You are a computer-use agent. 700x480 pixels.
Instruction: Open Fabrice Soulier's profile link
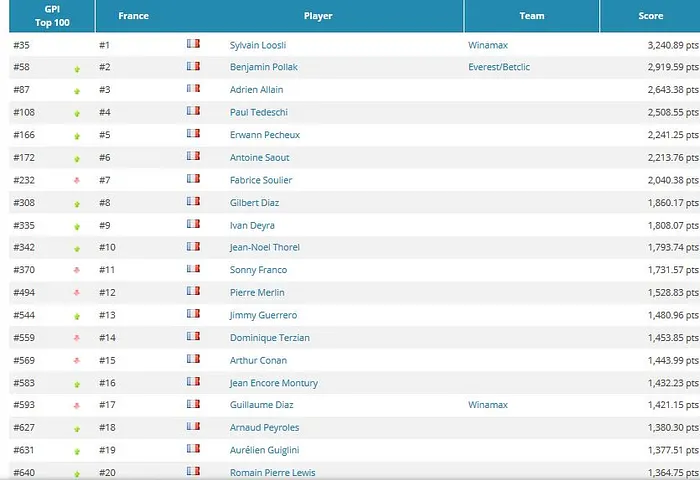click(261, 180)
